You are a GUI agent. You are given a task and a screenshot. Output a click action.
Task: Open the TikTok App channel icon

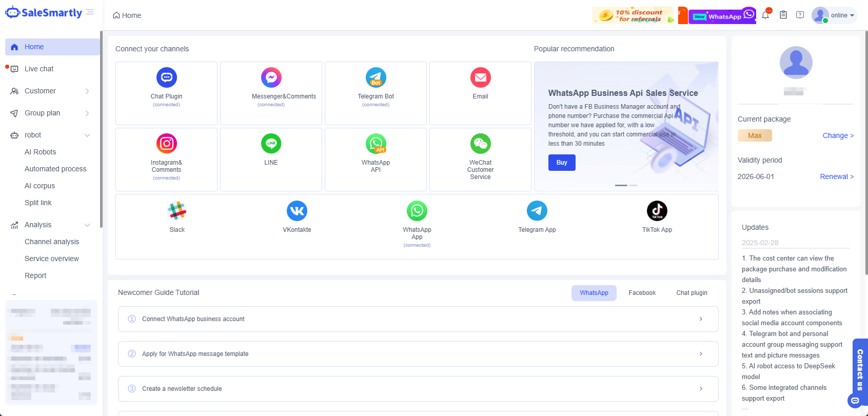click(x=657, y=211)
